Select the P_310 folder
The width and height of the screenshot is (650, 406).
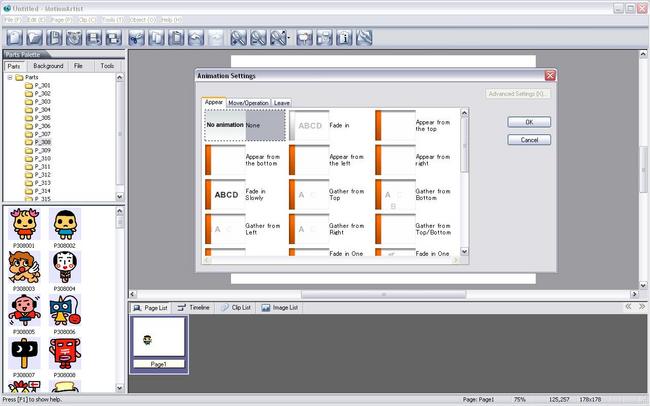[38, 158]
